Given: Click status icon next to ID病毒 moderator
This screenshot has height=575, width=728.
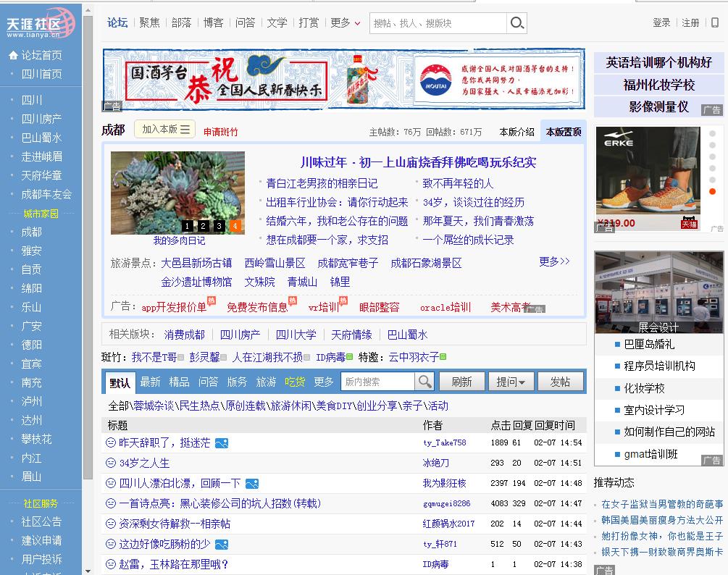Looking at the screenshot, I should pos(349,357).
